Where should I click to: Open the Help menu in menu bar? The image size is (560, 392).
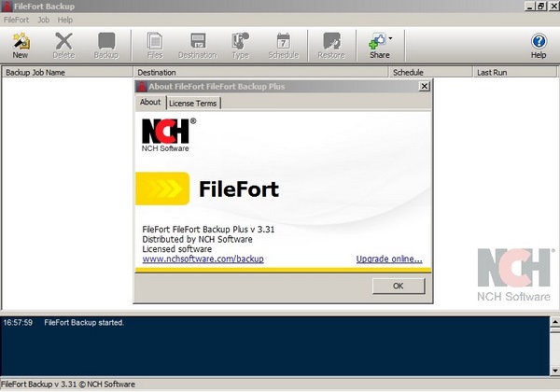[x=65, y=20]
